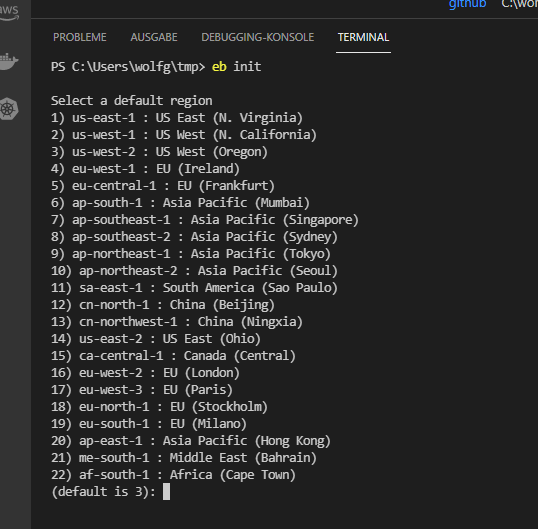Screen dimensions: 538x529
Task: Switch to the AUSGABE tab
Action: coord(154,37)
